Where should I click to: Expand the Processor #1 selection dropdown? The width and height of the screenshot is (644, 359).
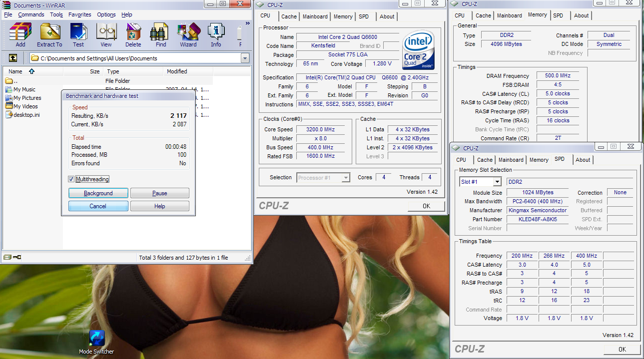tap(345, 178)
